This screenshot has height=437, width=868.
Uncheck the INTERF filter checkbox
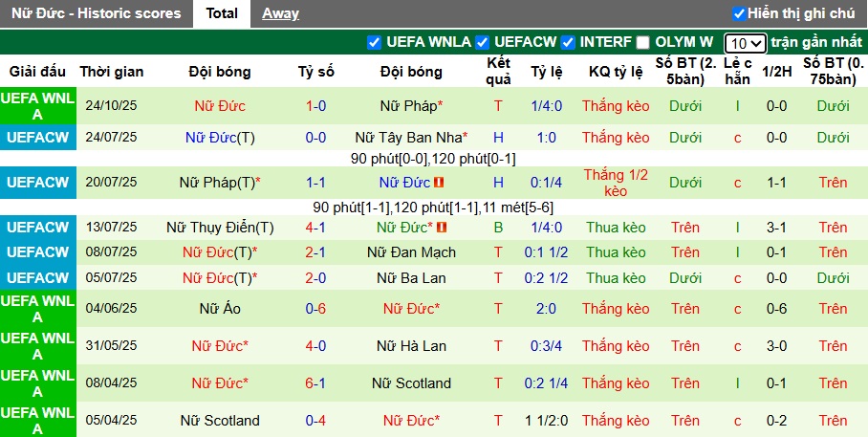568,42
